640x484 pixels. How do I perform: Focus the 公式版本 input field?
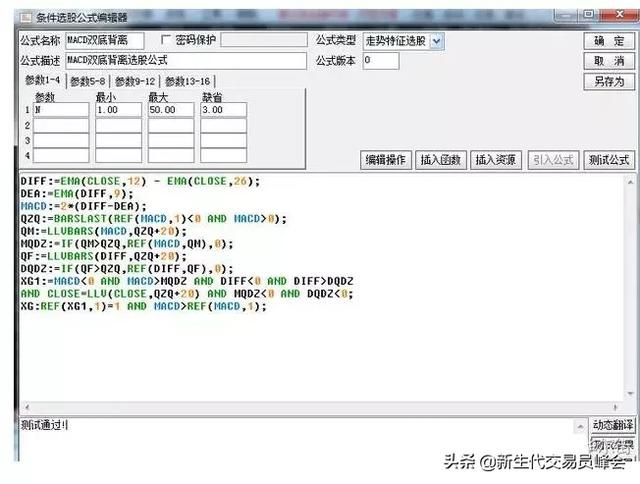pyautogui.click(x=380, y=61)
